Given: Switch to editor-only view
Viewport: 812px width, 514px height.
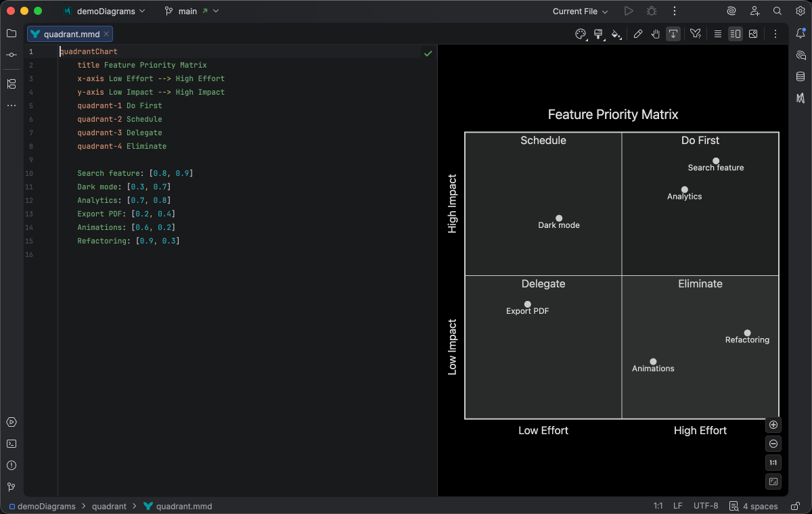Looking at the screenshot, I should click(x=718, y=34).
